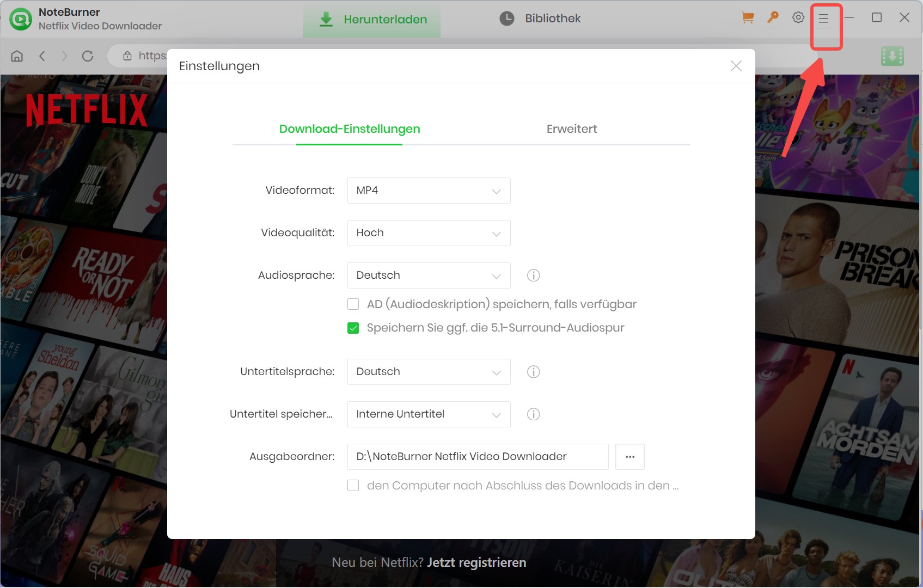
Task: Select the Download-Einstellungen tab
Action: point(350,129)
